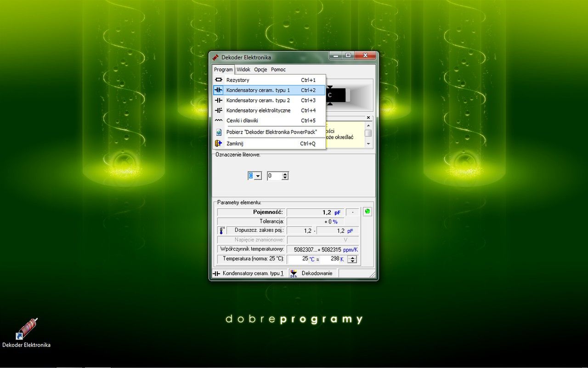The height and width of the screenshot is (368, 588).
Task: Click the digit spinner arrows next to 0
Action: pos(285,176)
